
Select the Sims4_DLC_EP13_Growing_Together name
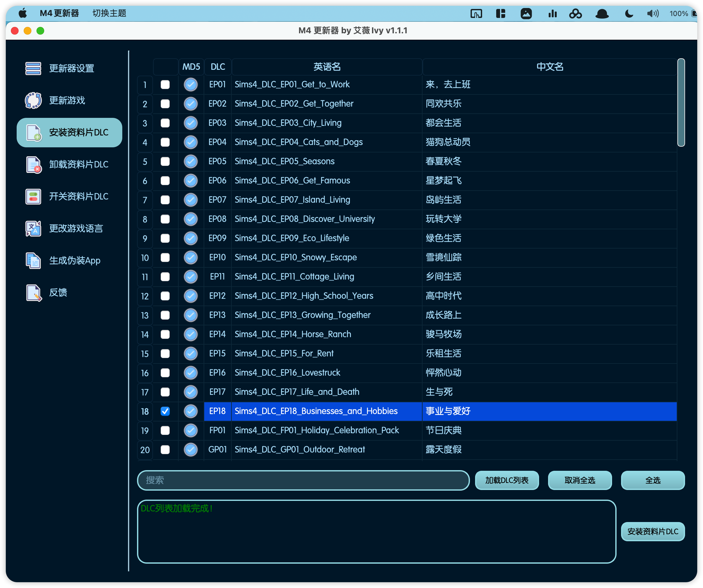pyautogui.click(x=303, y=315)
